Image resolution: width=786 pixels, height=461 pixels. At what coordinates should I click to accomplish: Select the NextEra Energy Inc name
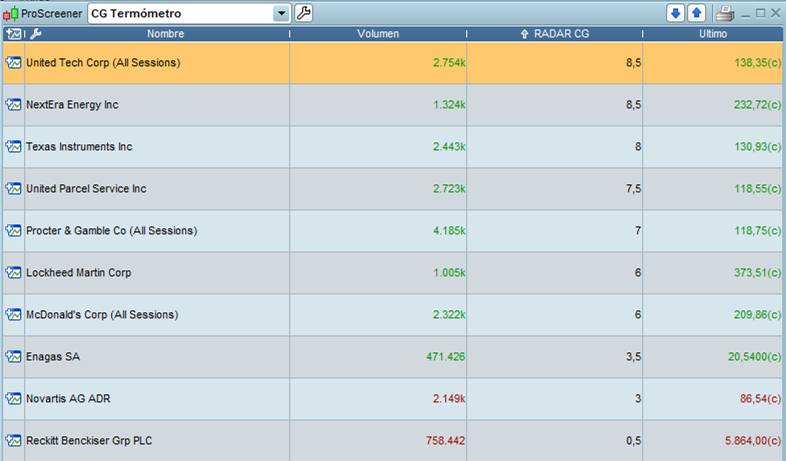click(72, 105)
